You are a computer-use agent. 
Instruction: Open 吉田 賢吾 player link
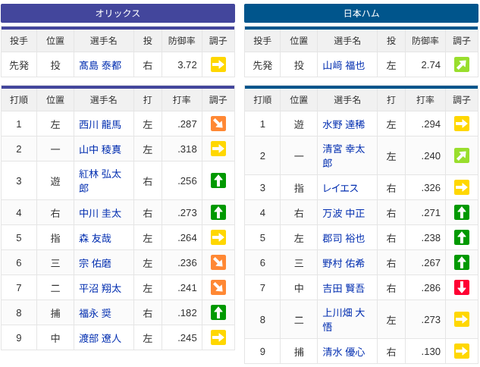pyautogui.click(x=344, y=288)
